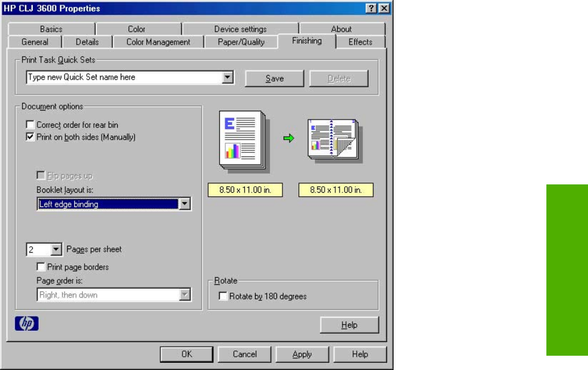Viewport: 588px width, 370px height.
Task: Open the Page order dropdown
Action: click(x=184, y=294)
